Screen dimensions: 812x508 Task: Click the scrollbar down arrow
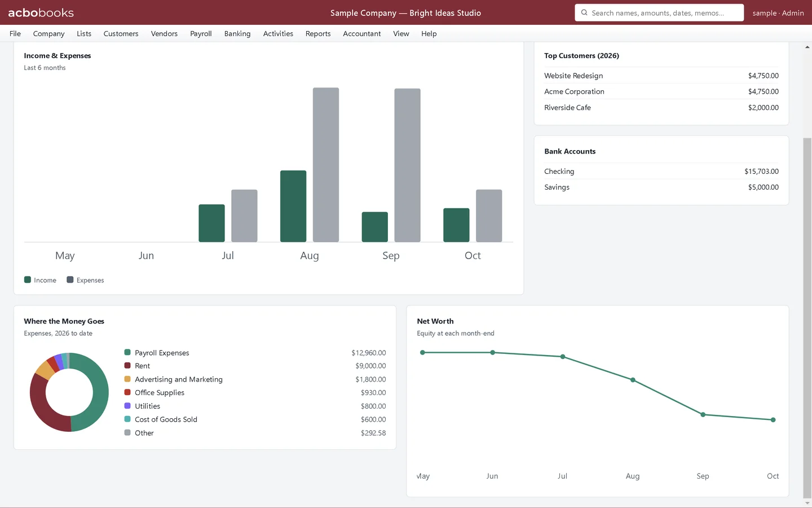pos(807,503)
